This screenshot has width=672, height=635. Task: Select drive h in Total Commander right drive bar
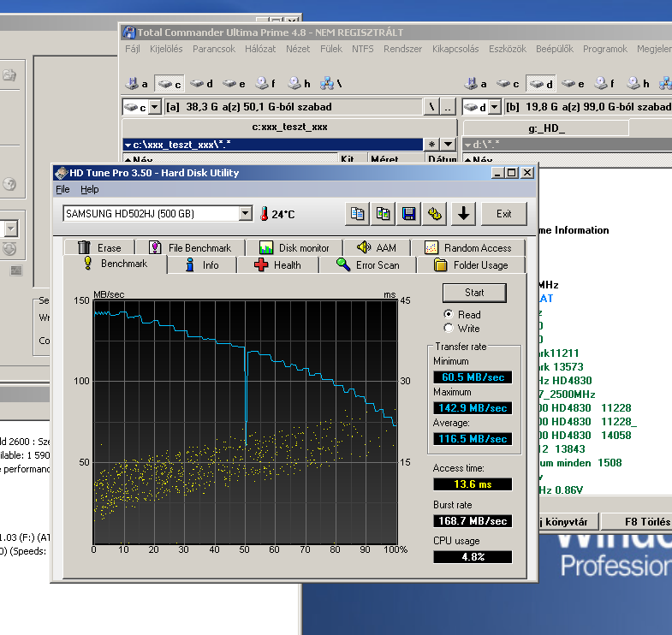pos(638,84)
